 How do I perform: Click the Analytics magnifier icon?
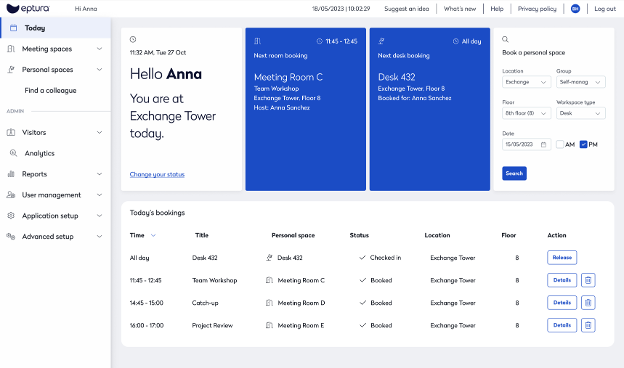[x=14, y=153]
